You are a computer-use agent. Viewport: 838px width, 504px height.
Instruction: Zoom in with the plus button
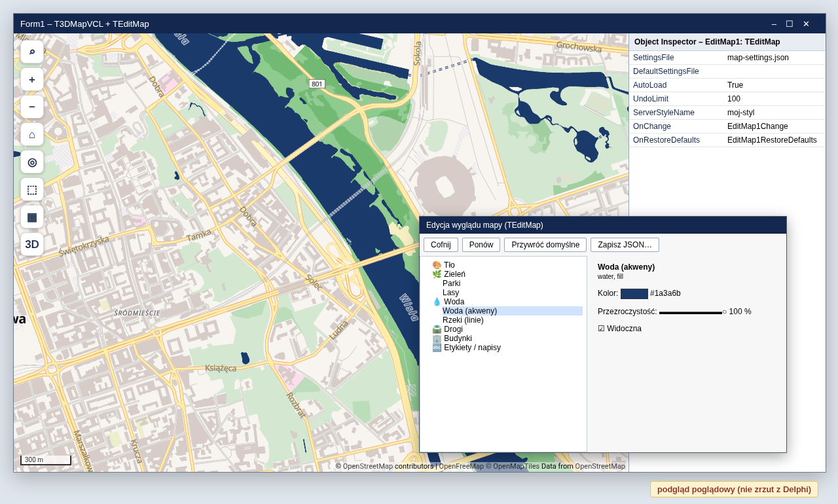click(32, 79)
